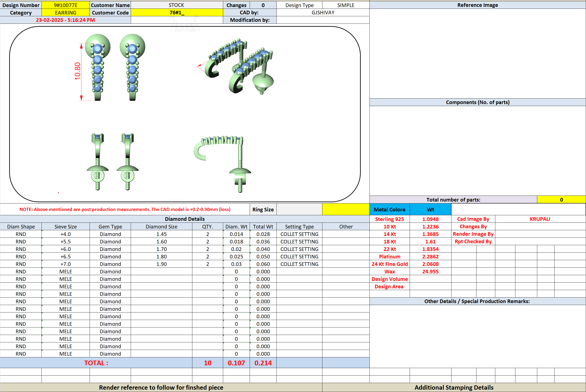Select the Changes By label
Screen dimensions: 586x392
pos(473,227)
